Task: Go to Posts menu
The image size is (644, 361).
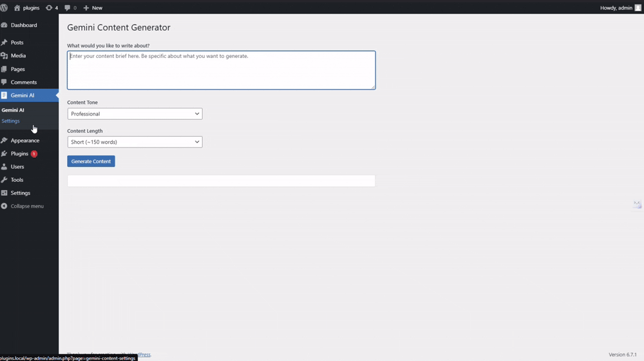Action: (x=17, y=43)
